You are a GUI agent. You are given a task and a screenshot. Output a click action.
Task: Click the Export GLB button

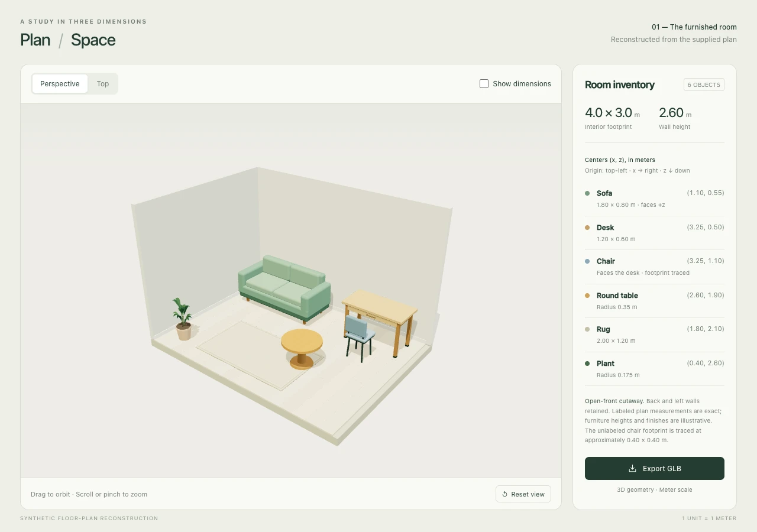click(655, 468)
